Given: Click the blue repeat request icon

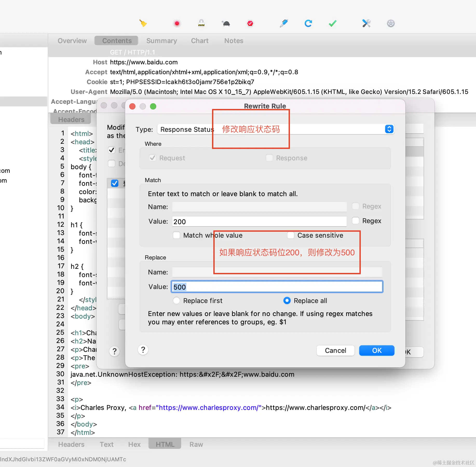Looking at the screenshot, I should pyautogui.click(x=308, y=23).
